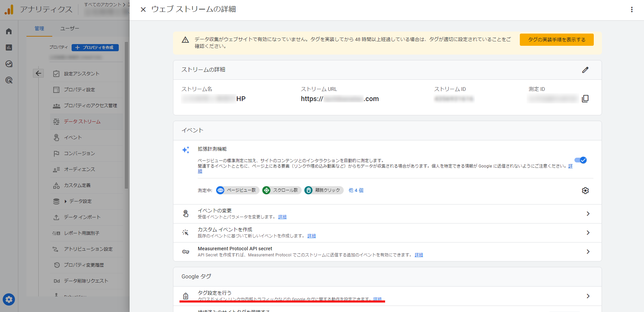Viewport: 644px width, 312px height.
Task: Select データストリーム in the admin menu
Action: coord(82,121)
